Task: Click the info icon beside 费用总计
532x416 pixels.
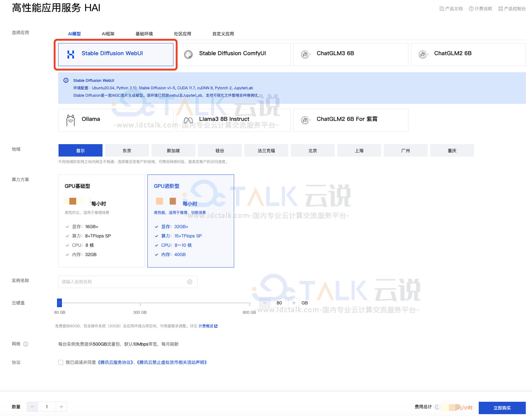Action: [x=437, y=407]
